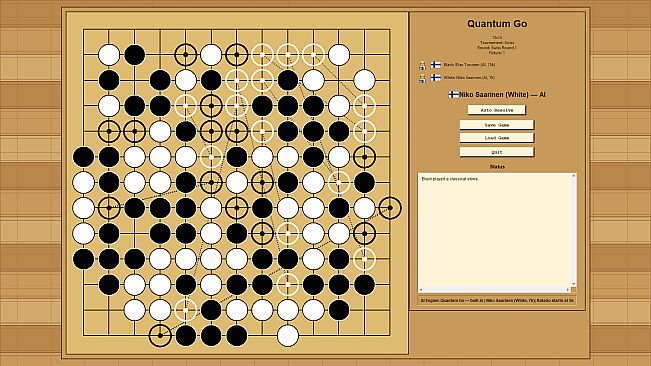Click the Save Game button
The height and width of the screenshot is (366, 651).
(497, 125)
